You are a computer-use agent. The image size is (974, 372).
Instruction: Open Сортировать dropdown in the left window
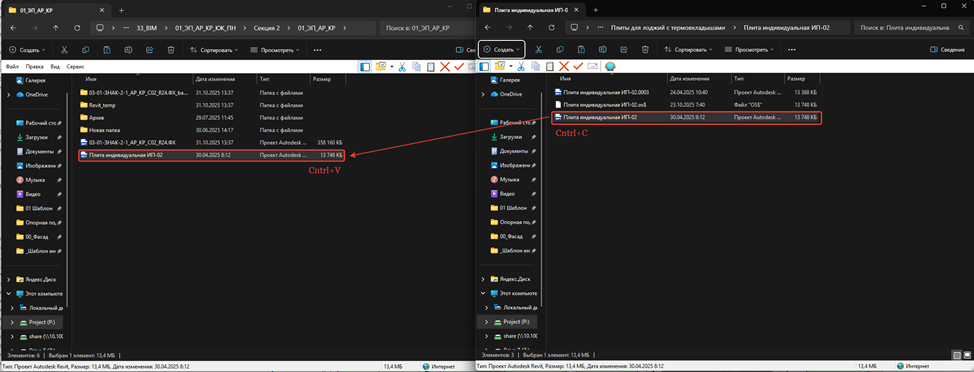coord(214,50)
